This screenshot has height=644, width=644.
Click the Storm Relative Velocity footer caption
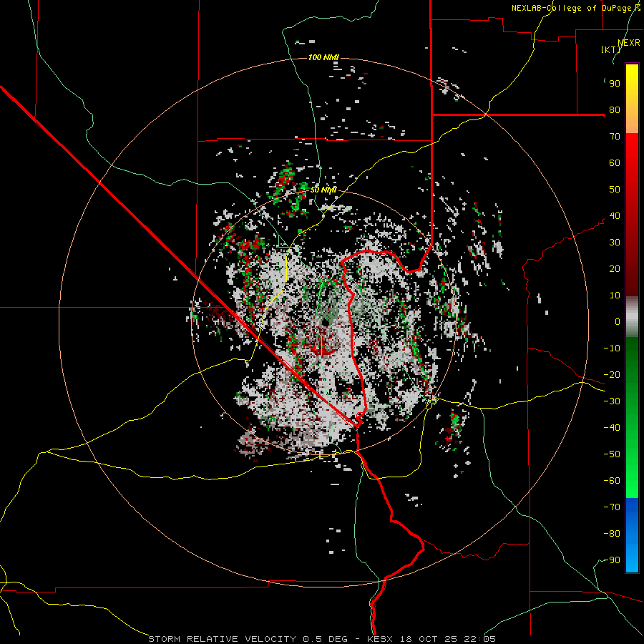[x=321, y=639]
